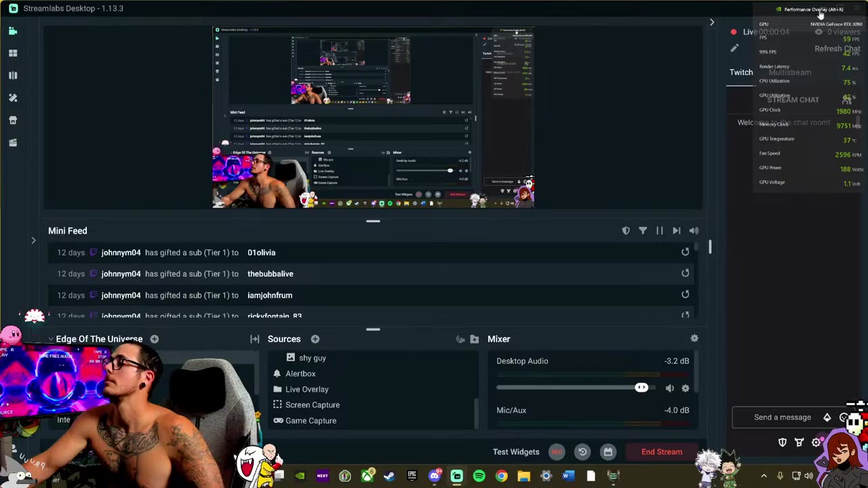Add a new source with plus icon

click(315, 339)
